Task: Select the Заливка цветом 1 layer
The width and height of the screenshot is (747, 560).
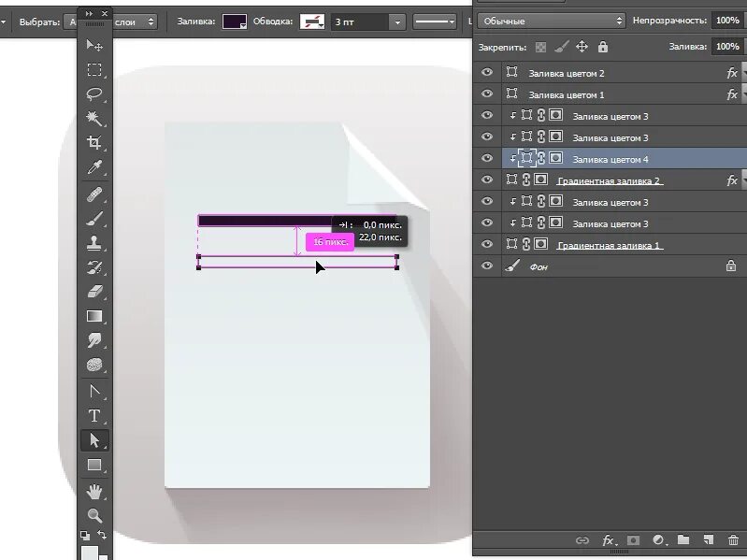Action: (625, 94)
